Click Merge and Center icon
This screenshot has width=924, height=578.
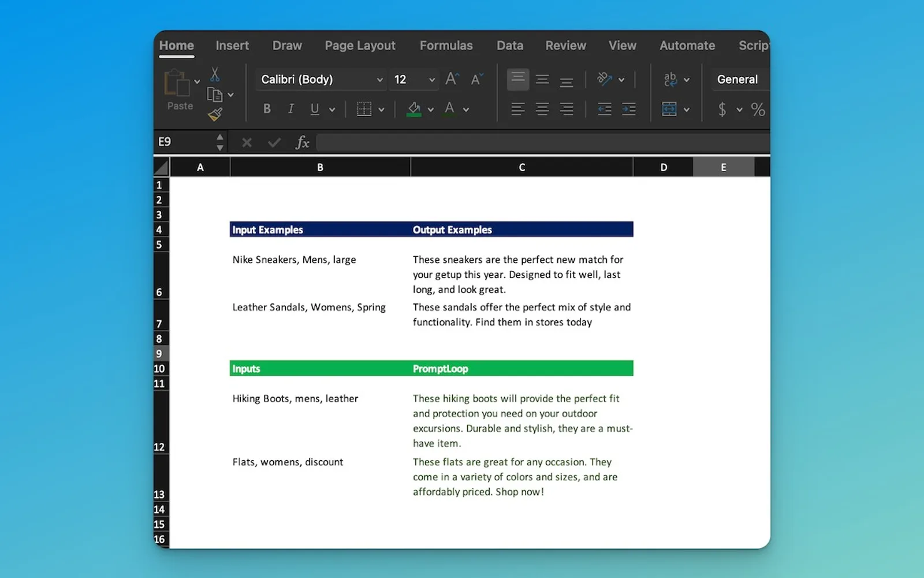point(669,109)
